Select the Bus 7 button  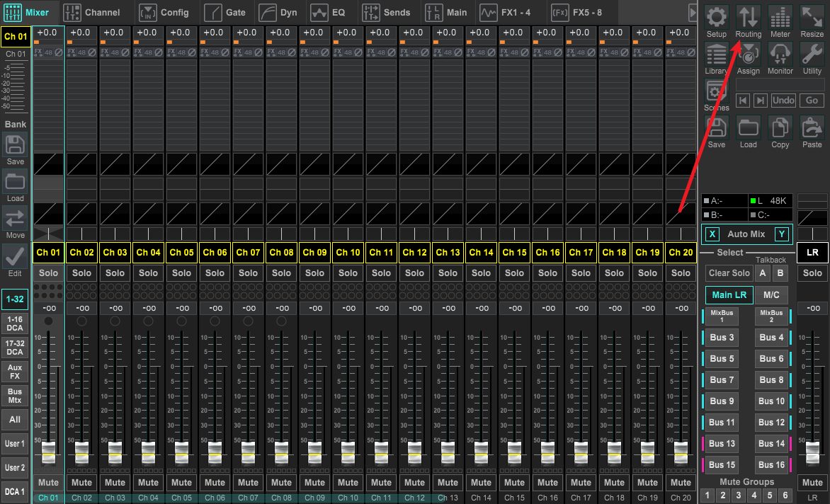tap(722, 380)
